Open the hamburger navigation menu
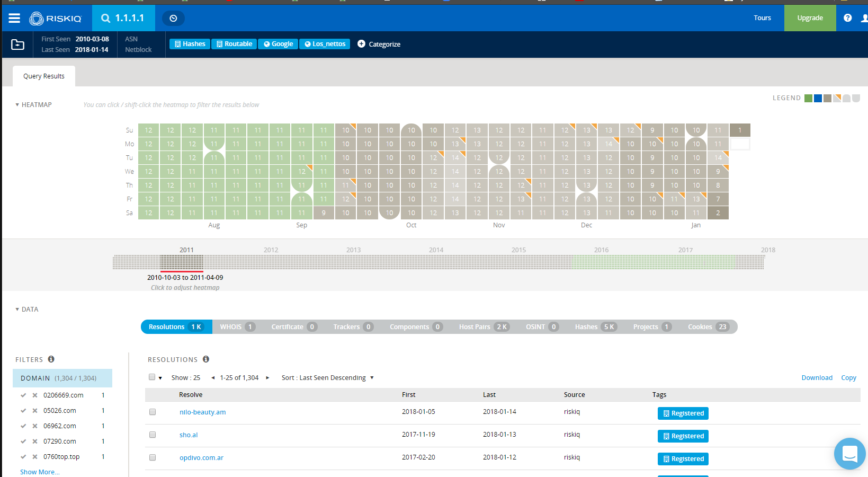Image resolution: width=868 pixels, height=477 pixels. click(14, 19)
